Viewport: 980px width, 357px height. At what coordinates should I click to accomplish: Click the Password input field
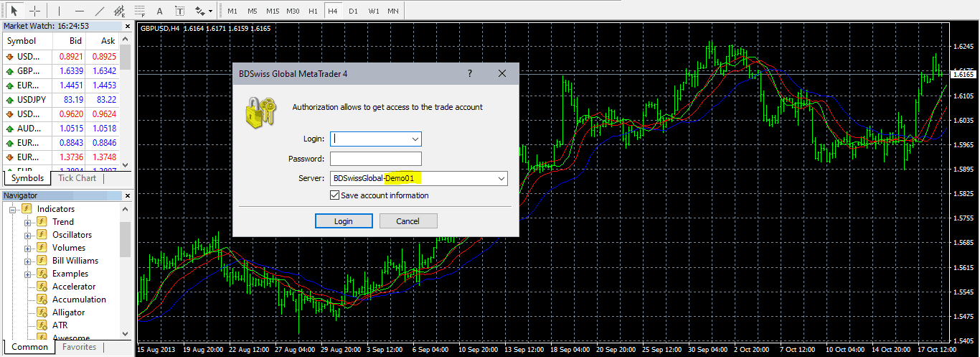(x=376, y=159)
